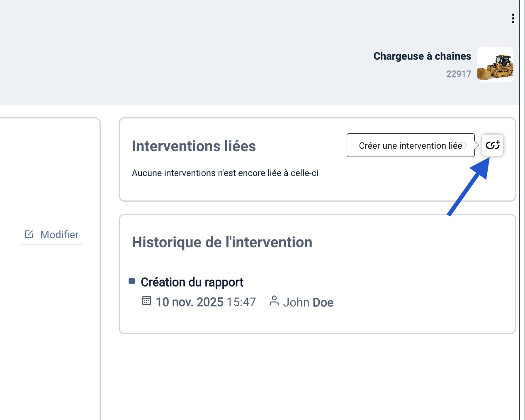This screenshot has width=525, height=420.
Task: Click the pencil edit icon beside Modifier
Action: pyautogui.click(x=29, y=234)
